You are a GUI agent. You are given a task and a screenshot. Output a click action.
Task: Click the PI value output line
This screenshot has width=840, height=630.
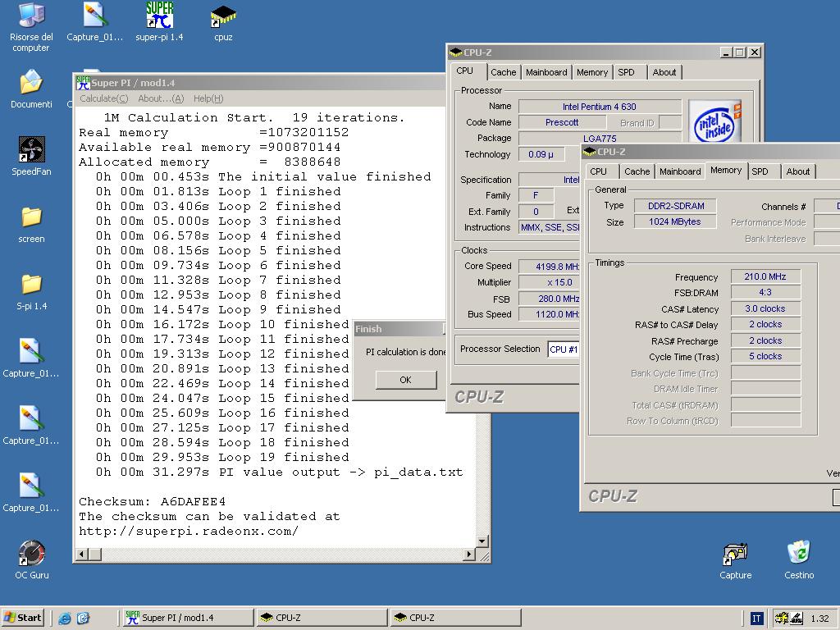[279, 472]
